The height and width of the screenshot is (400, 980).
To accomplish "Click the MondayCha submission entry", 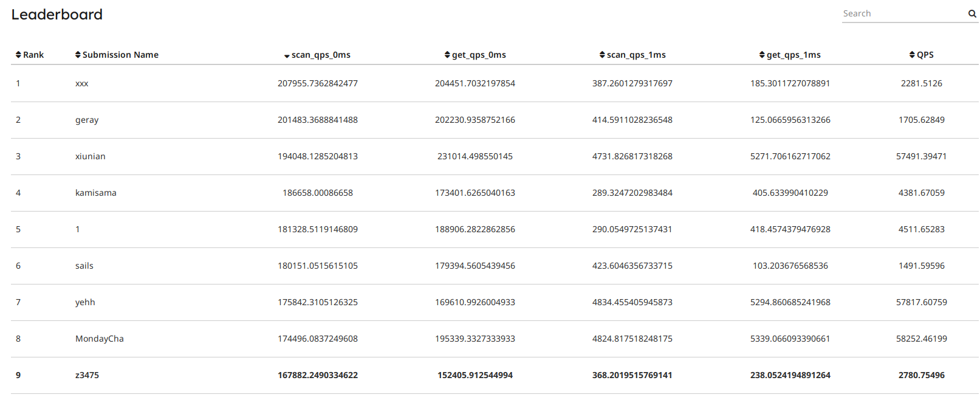I will [100, 339].
